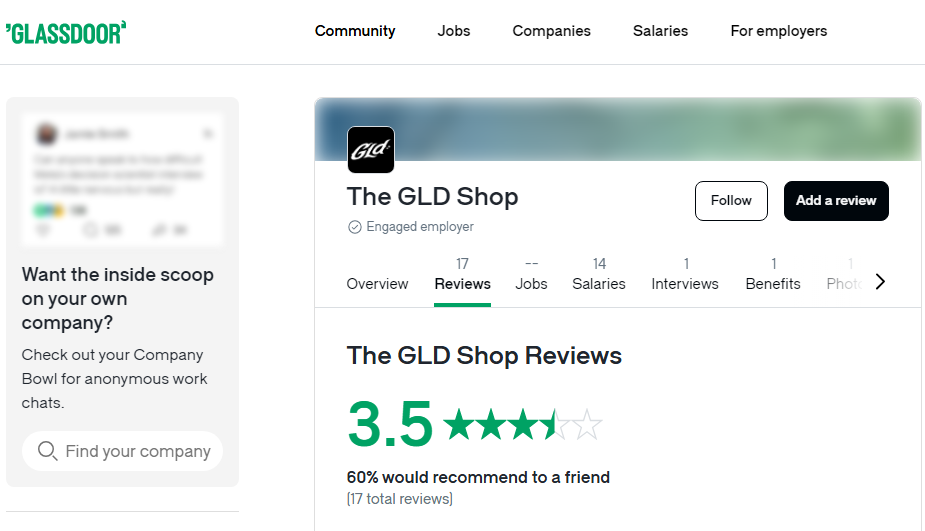Go to Jobs in top navigation

[454, 31]
